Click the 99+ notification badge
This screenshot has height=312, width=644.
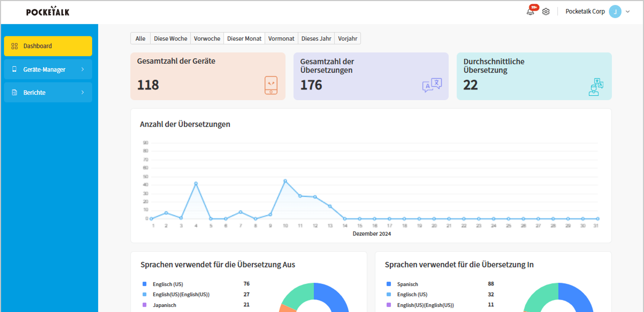(534, 7)
